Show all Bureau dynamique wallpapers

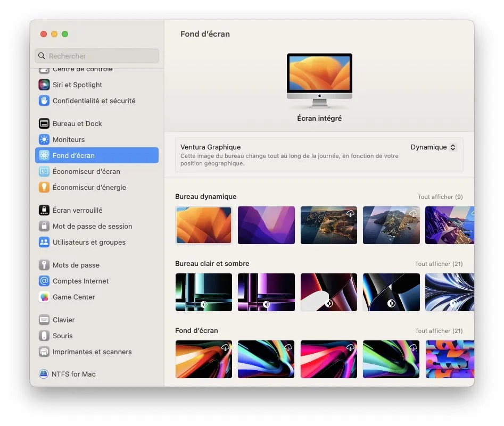pos(440,197)
